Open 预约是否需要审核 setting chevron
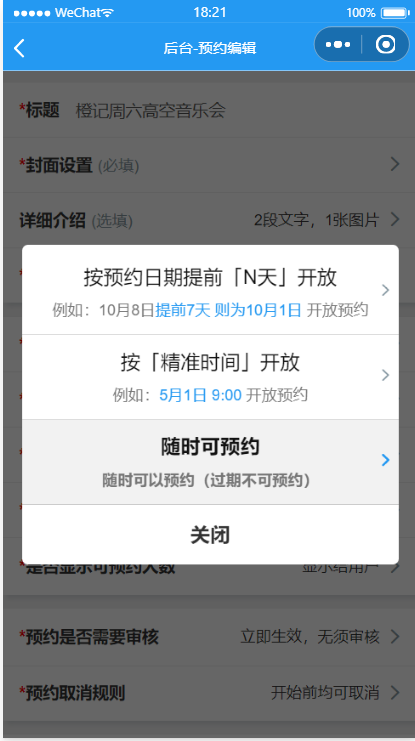This screenshot has width=415, height=741. (395, 637)
